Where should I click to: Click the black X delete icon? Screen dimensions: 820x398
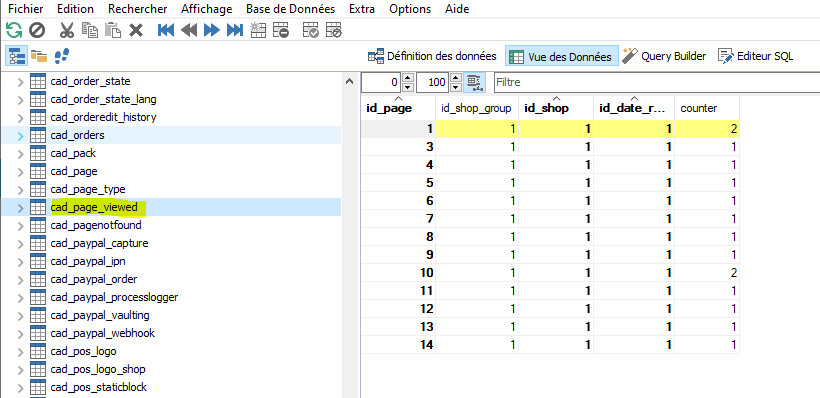pos(136,30)
